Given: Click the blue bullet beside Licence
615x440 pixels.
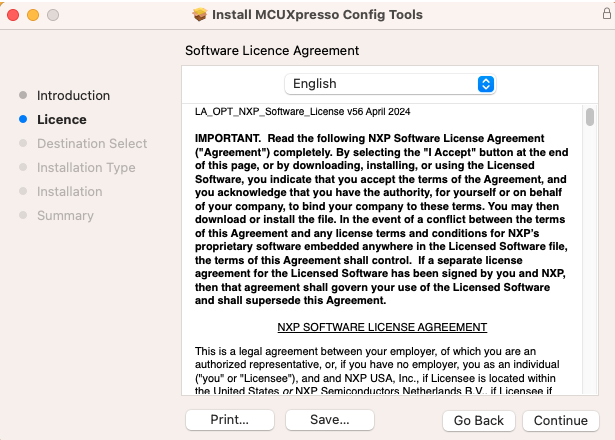Looking at the screenshot, I should tap(23, 119).
